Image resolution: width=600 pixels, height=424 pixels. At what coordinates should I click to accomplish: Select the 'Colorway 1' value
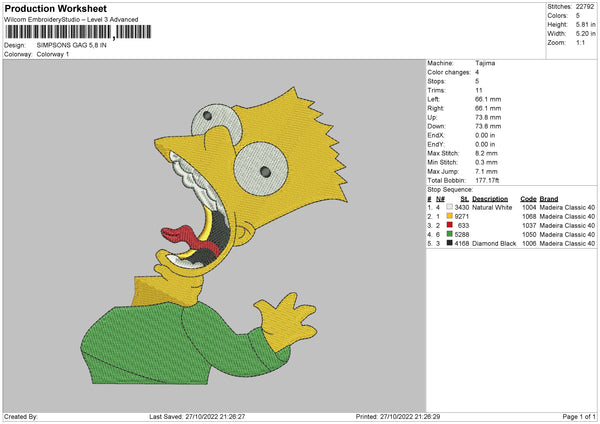[x=53, y=54]
